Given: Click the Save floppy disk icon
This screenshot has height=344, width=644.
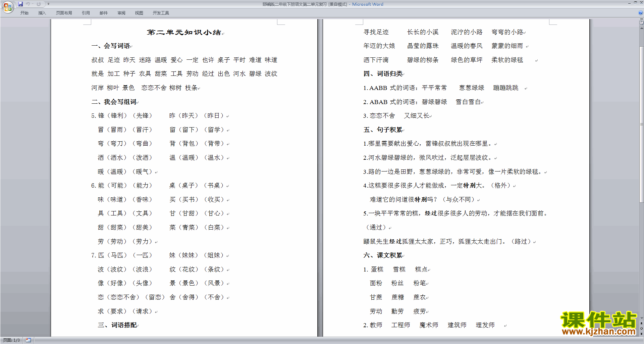Looking at the screenshot, I should coord(20,4).
